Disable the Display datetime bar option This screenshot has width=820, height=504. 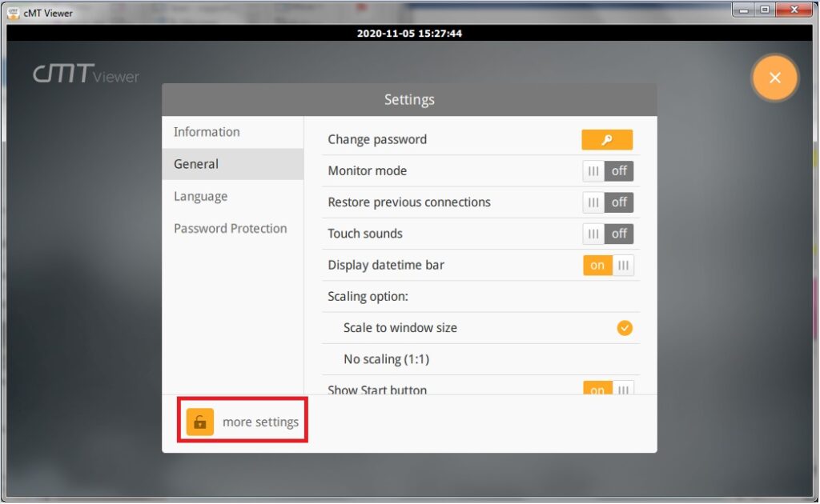click(609, 265)
